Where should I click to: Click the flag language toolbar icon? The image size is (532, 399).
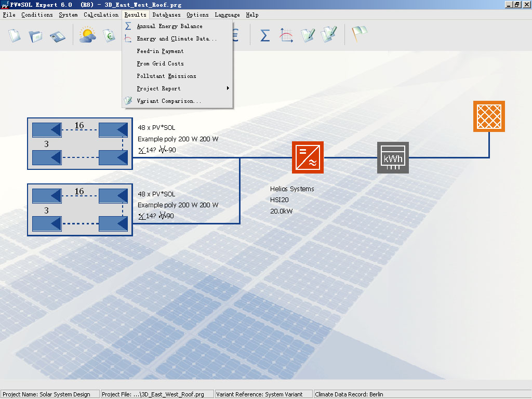coord(360,34)
